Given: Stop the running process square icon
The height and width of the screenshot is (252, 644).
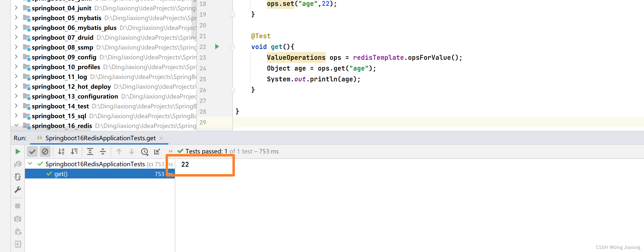Looking at the screenshot, I should [18, 206].
